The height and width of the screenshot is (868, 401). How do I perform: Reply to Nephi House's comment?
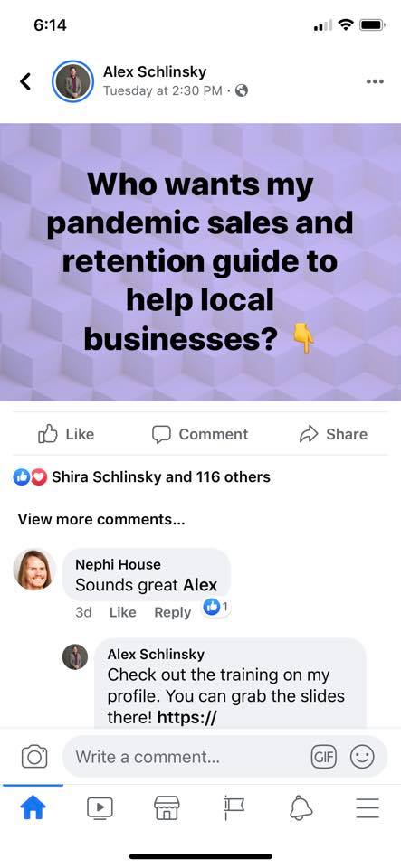[172, 612]
